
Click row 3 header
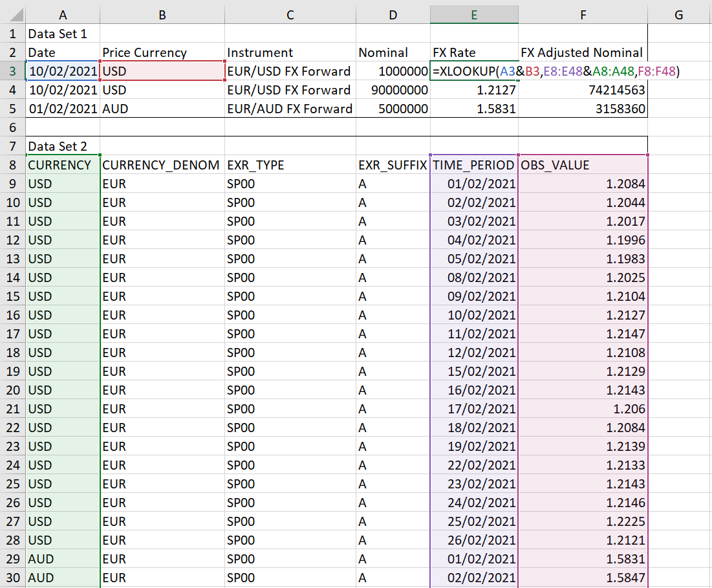(12, 71)
